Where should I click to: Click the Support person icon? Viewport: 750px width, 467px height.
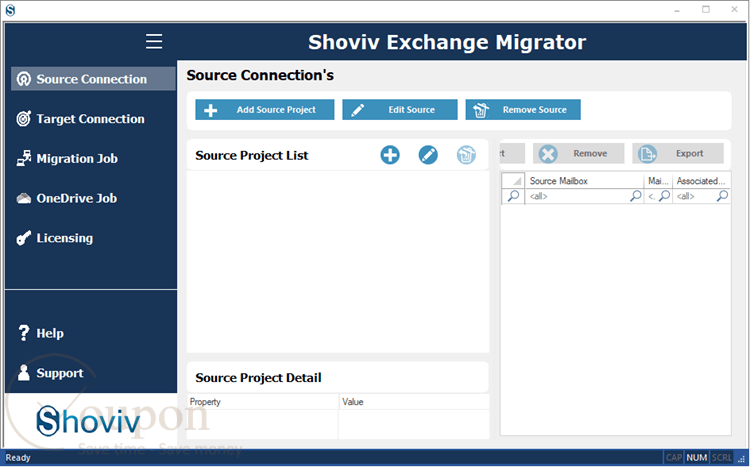[23, 372]
